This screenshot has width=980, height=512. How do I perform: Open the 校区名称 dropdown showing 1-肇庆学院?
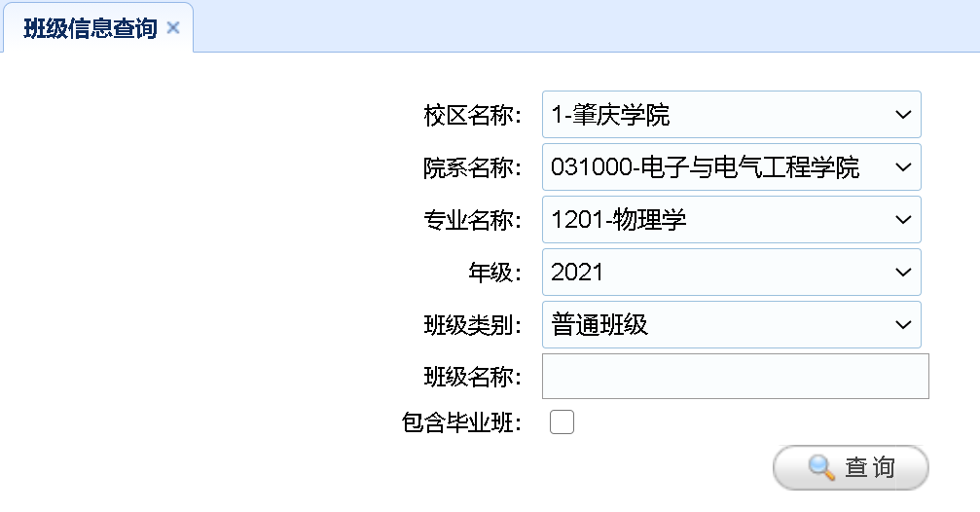point(731,115)
